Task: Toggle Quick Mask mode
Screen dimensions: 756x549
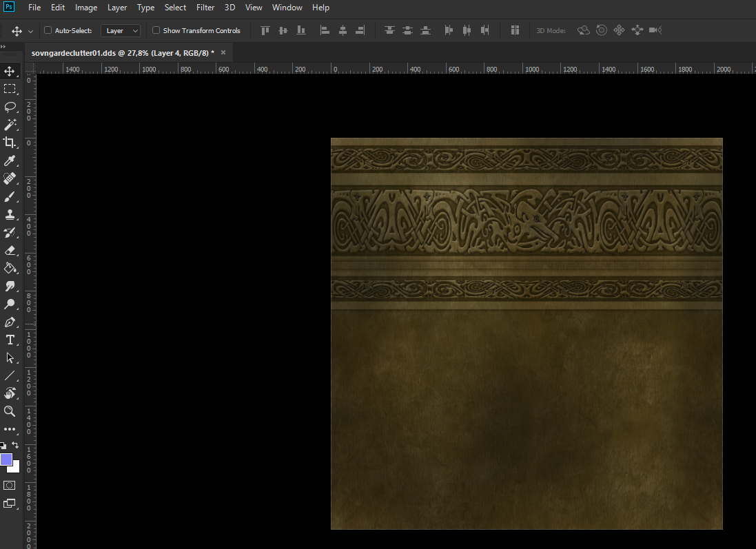Action: pos(10,486)
